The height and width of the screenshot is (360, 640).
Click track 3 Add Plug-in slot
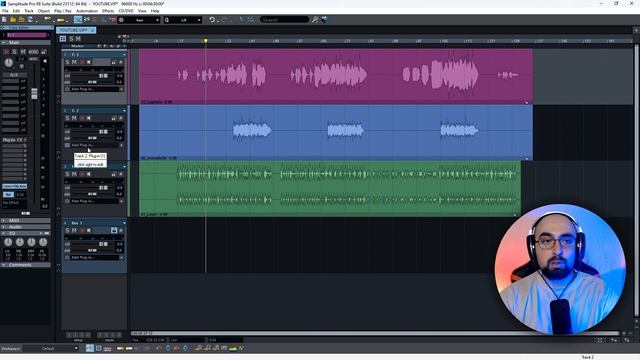coord(94,201)
